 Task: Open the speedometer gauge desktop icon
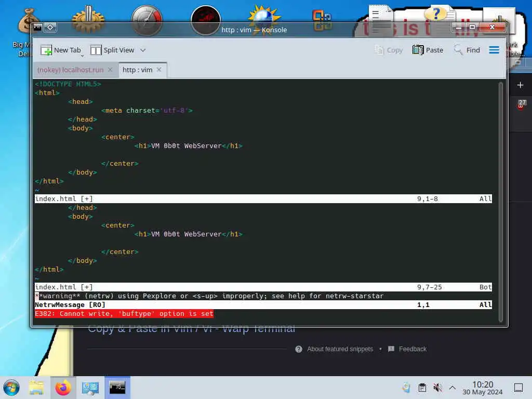coord(147,20)
